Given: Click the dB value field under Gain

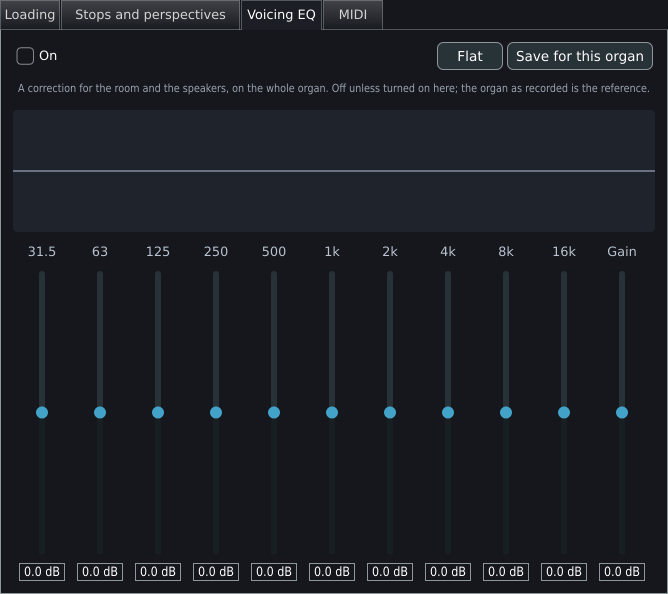Looking at the screenshot, I should click(x=622, y=572).
